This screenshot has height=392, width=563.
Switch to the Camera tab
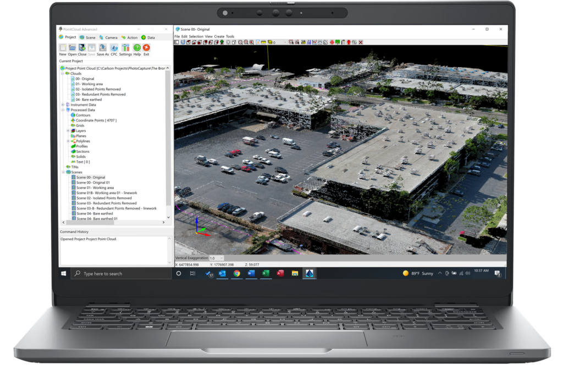(108, 37)
